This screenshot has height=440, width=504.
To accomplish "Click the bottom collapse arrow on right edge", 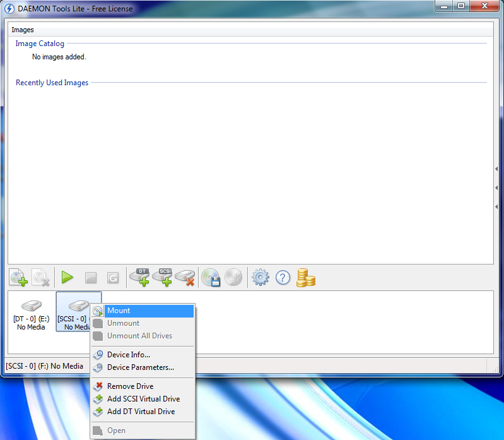I will 496,206.
